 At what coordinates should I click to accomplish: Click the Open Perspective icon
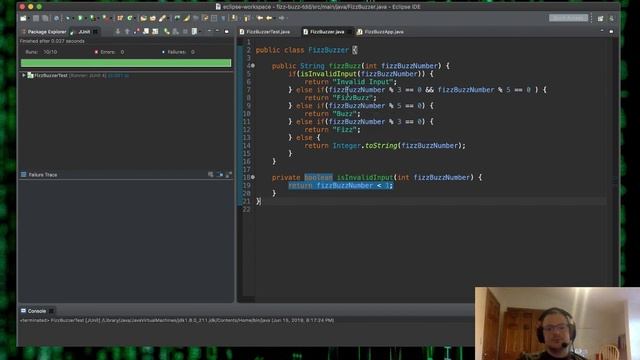[x=600, y=18]
